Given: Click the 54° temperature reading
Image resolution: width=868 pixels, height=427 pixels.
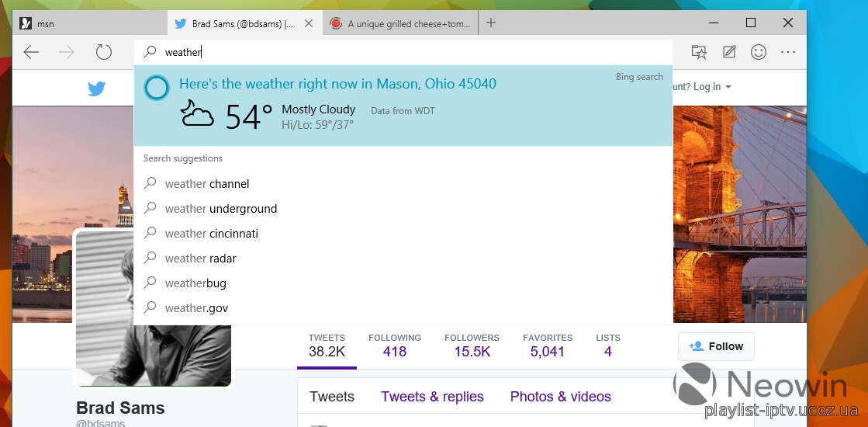Looking at the screenshot, I should tap(249, 117).
